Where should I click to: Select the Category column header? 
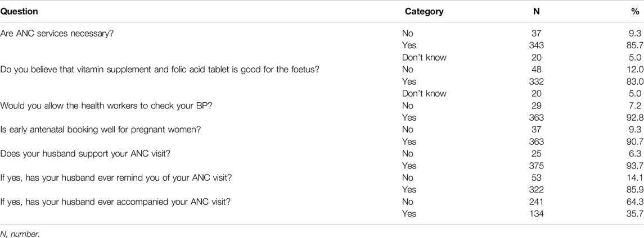(424, 12)
